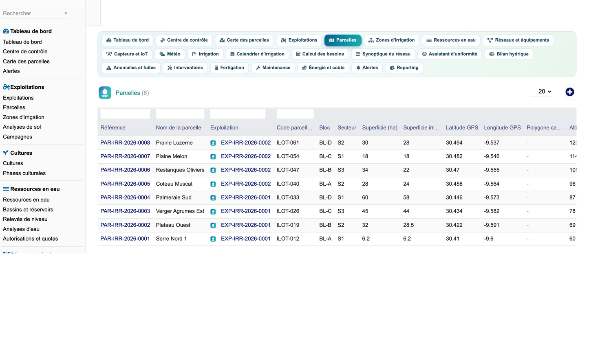Screen dimensions: 589x364
Task: Open Phases culturales in sidebar
Action: (x=24, y=173)
